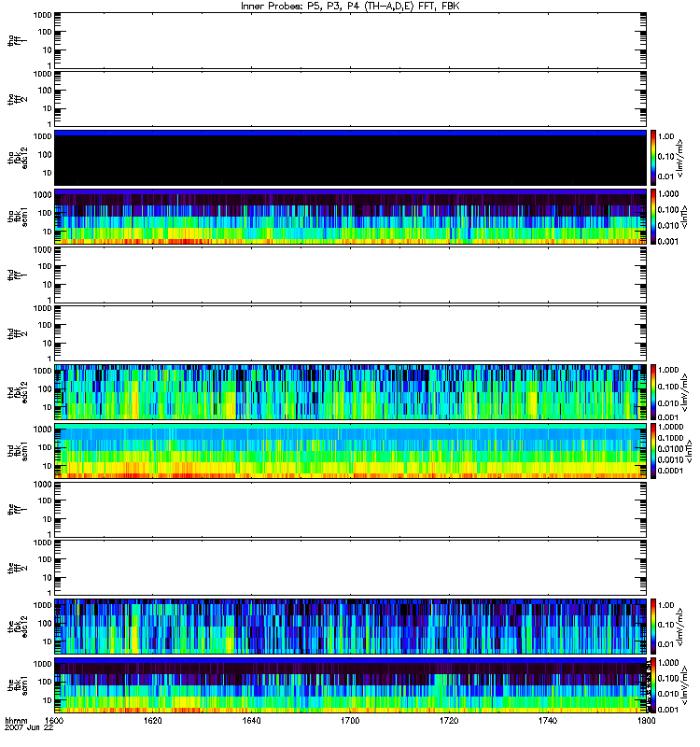Viewport: 700px width, 747px height.
Task: Click the empty thd fff 2 panel
Action: [x=351, y=333]
